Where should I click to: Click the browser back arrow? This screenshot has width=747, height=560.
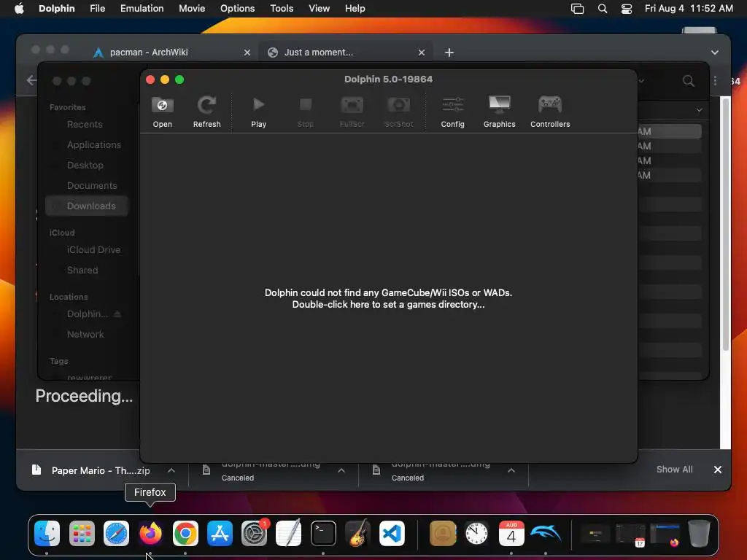pos(31,80)
